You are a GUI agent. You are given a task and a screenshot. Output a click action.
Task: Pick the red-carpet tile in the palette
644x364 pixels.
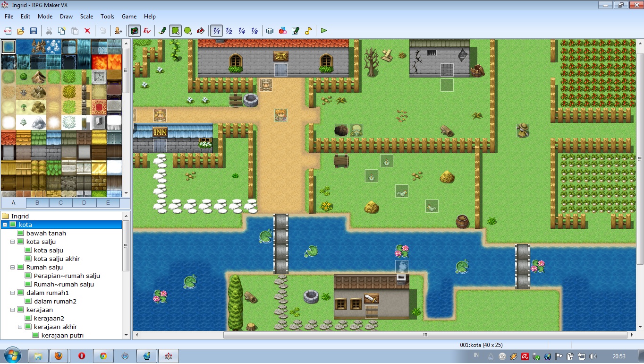click(99, 107)
